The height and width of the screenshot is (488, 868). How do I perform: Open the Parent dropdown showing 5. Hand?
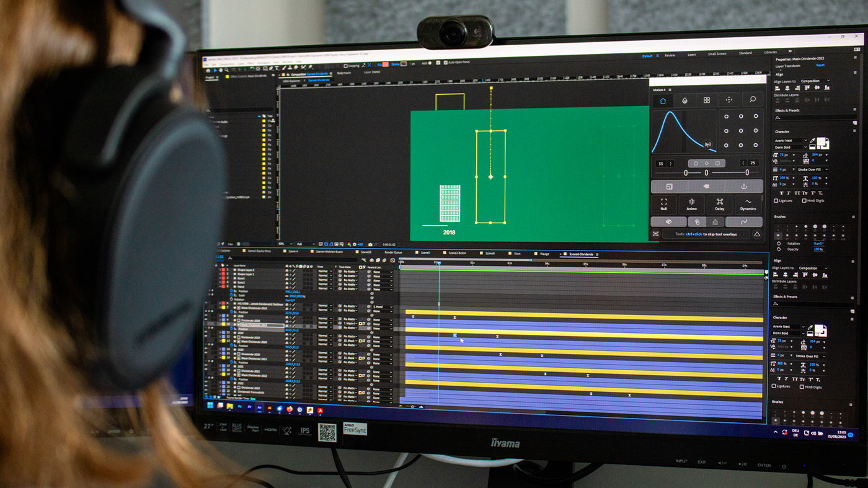383,307
